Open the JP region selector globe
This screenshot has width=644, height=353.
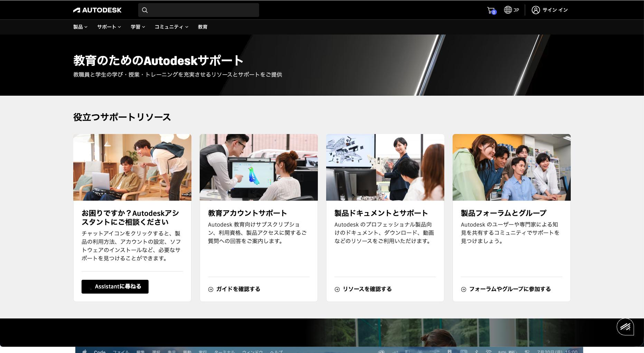pos(511,10)
